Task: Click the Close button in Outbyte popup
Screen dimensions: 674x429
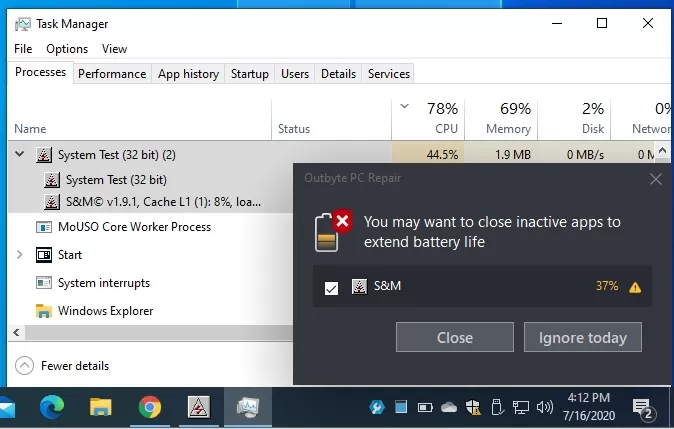Action: (455, 337)
